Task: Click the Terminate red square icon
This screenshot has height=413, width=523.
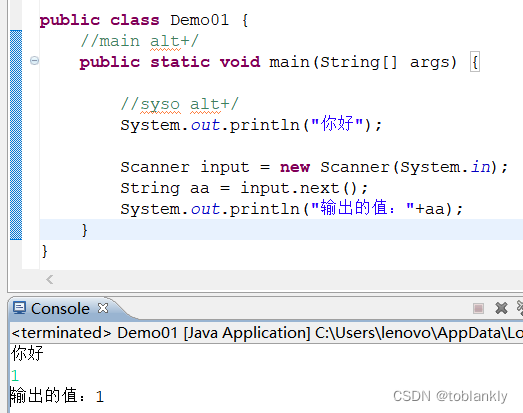Action: coord(478,308)
